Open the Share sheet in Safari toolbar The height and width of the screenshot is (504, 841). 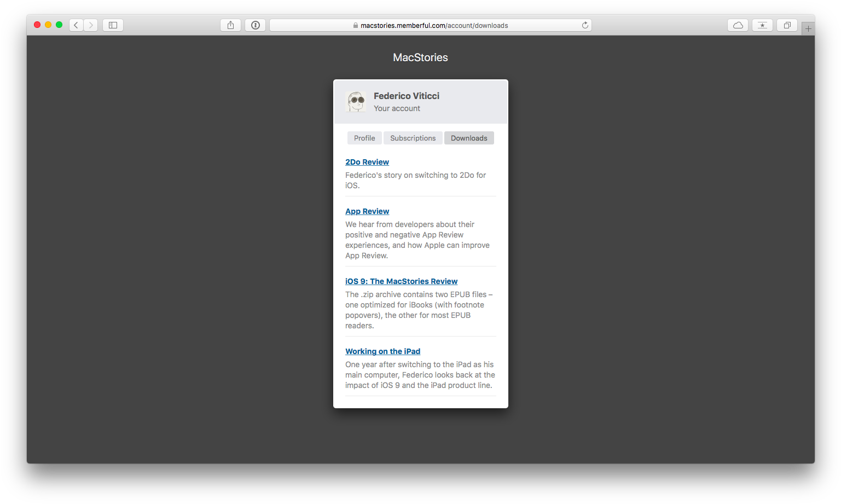point(230,25)
